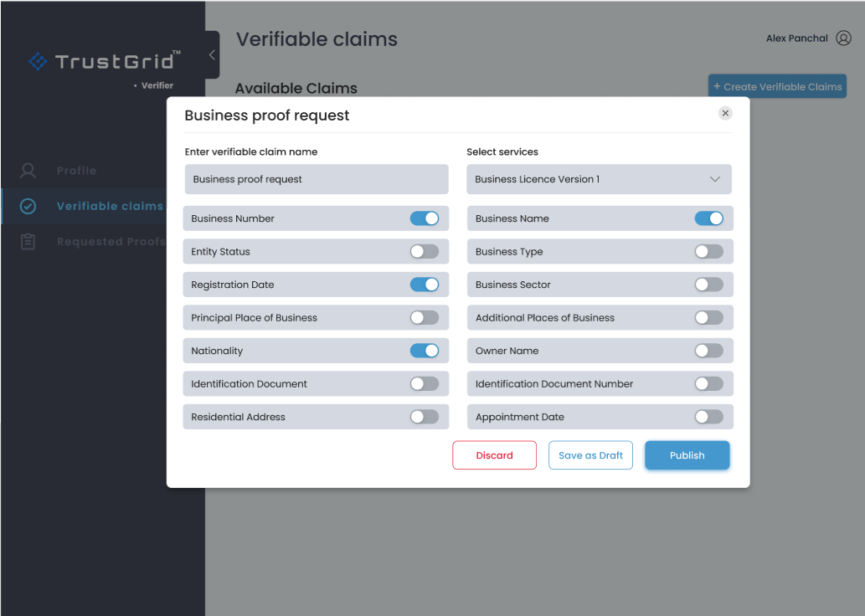865x616 pixels.
Task: Close the Business proof request dialog
Action: point(725,114)
